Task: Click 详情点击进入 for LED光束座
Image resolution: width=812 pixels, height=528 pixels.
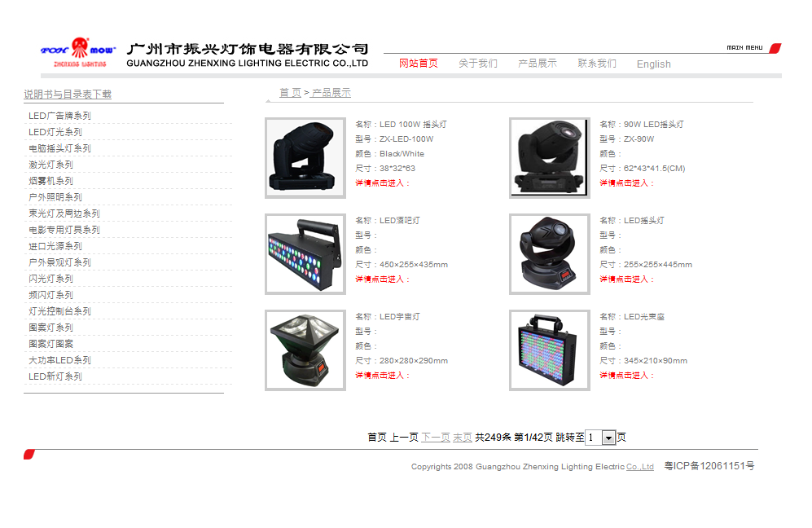Action: coord(626,376)
